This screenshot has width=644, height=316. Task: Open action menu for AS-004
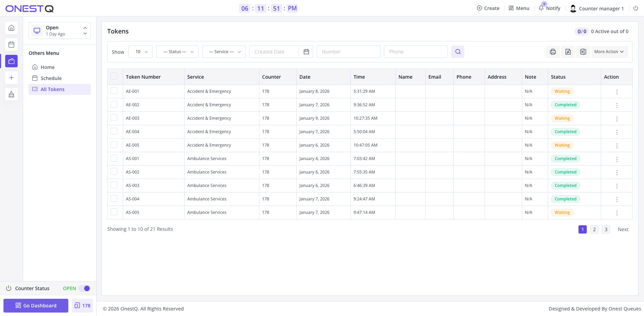(617, 199)
